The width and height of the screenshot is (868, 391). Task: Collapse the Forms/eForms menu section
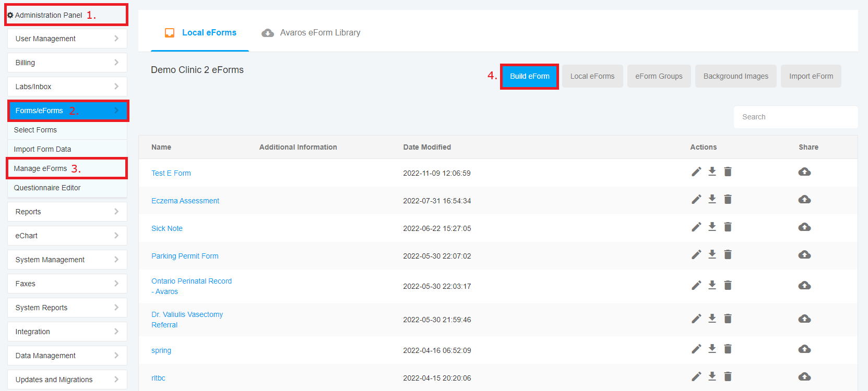(67, 111)
